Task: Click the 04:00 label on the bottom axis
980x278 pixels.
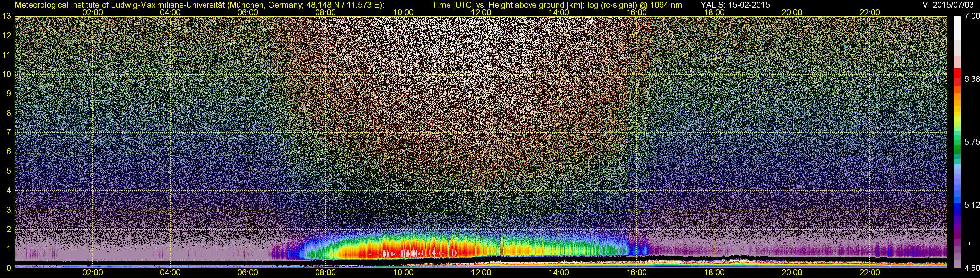Action: [170, 273]
